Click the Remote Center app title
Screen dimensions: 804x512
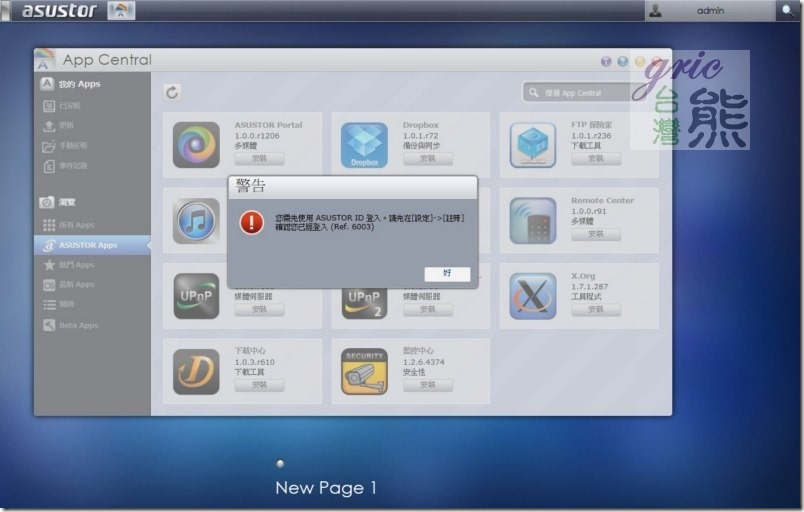[x=602, y=200]
